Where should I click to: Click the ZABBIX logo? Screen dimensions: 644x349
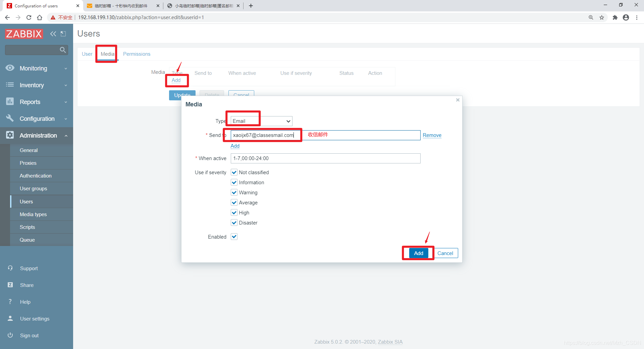(x=24, y=34)
